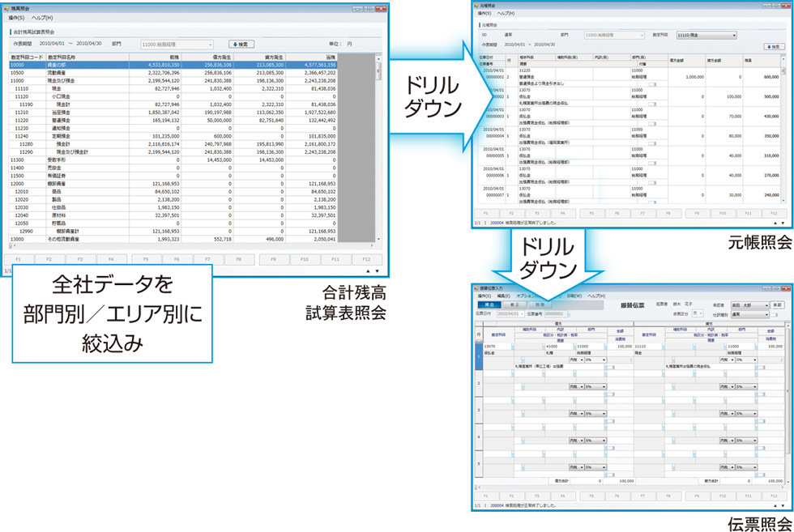Open 赤黒区分 dropdown in transfer slip window
Viewport: 794px width, 532px height.
click(x=698, y=314)
